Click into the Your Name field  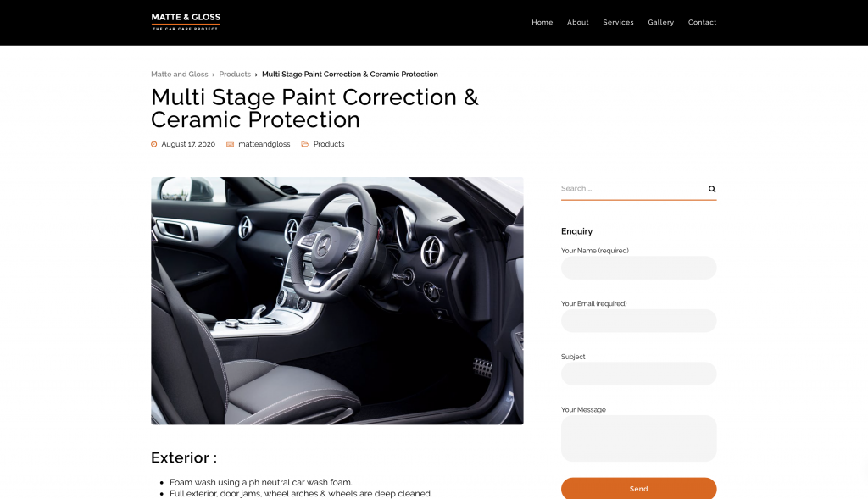coord(638,268)
